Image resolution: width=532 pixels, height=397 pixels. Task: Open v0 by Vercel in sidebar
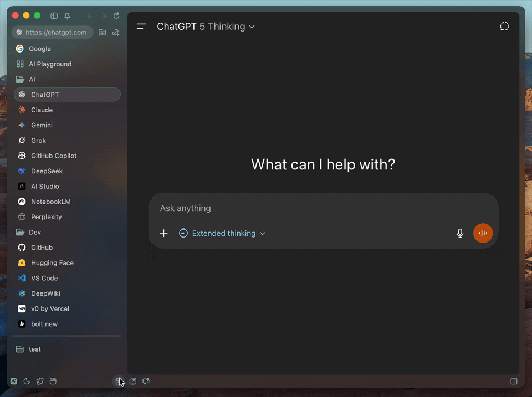[x=67, y=309]
